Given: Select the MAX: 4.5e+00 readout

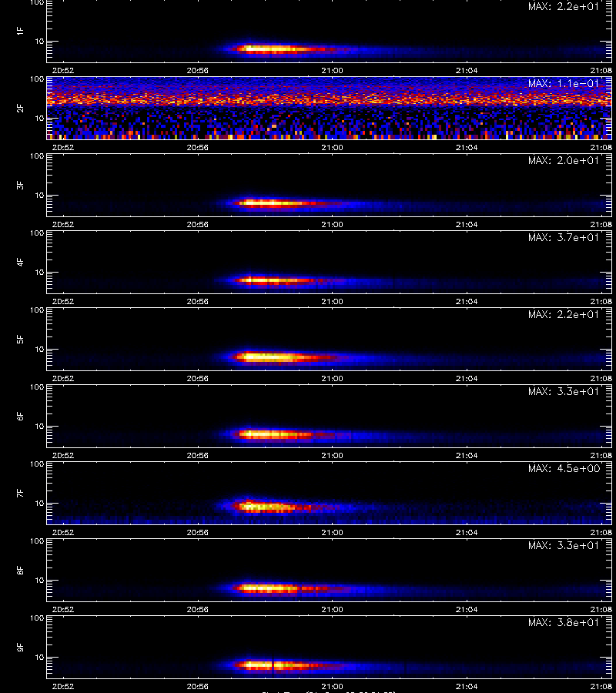Looking at the screenshot, I should (564, 468).
